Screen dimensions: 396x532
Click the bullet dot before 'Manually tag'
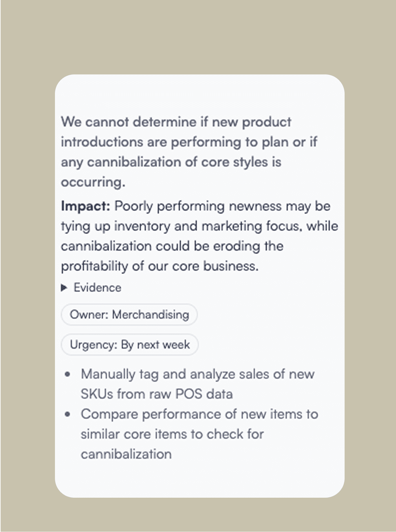[x=67, y=374]
